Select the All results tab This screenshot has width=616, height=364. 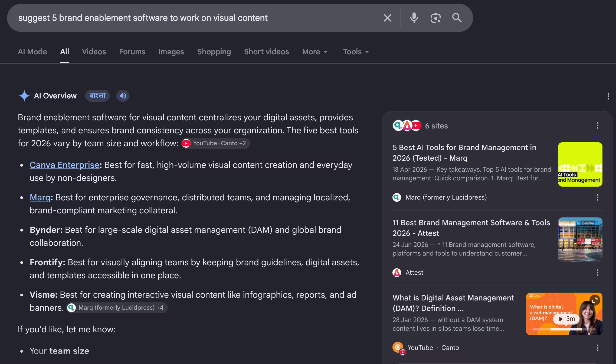(x=64, y=52)
